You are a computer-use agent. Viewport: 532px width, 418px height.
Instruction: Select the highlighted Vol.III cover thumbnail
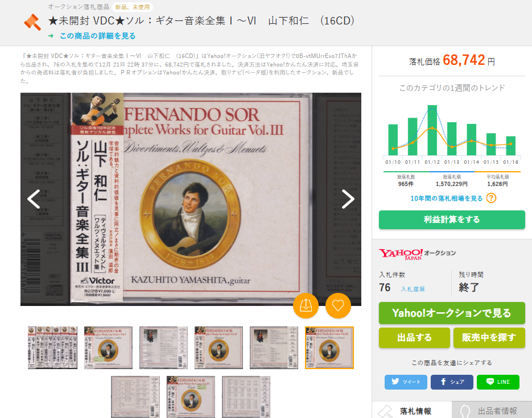329,347
